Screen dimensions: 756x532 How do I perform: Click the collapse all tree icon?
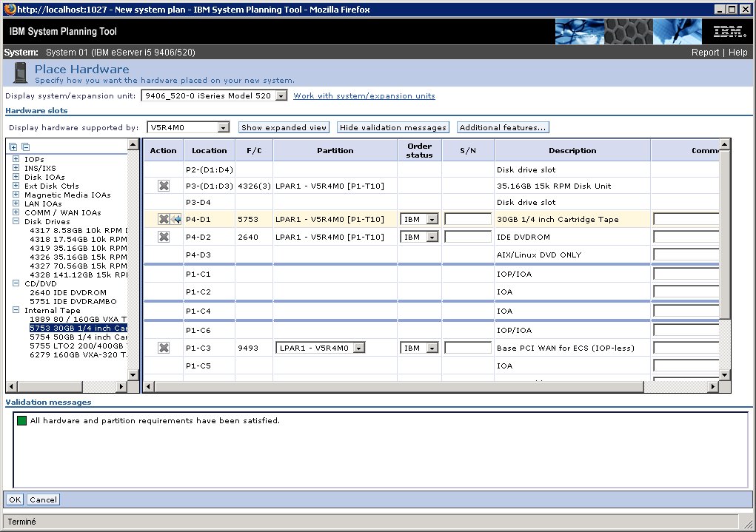click(26, 147)
